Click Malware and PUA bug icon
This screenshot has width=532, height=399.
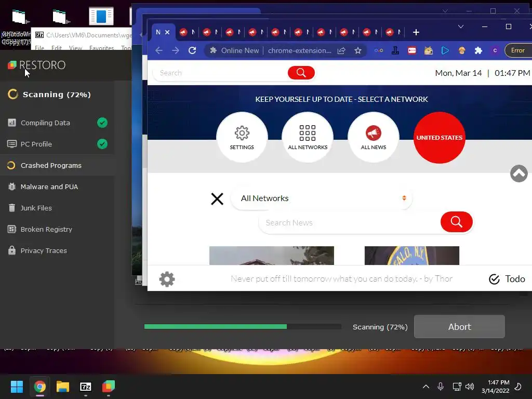pyautogui.click(x=12, y=187)
